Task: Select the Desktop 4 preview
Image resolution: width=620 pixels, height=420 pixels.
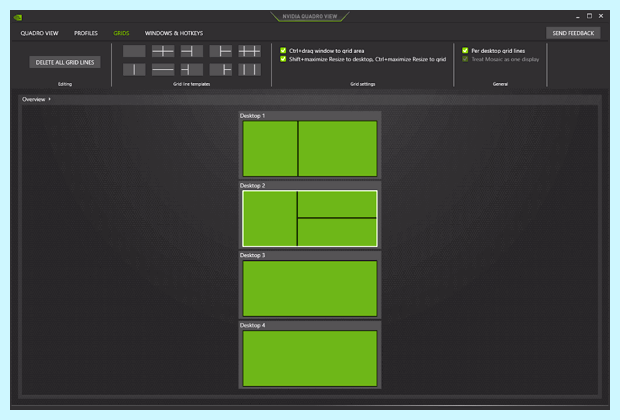Action: point(310,358)
